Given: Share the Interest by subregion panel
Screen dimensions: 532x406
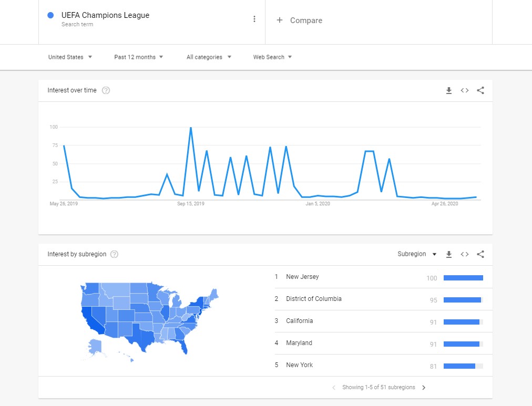Looking at the screenshot, I should [x=480, y=254].
